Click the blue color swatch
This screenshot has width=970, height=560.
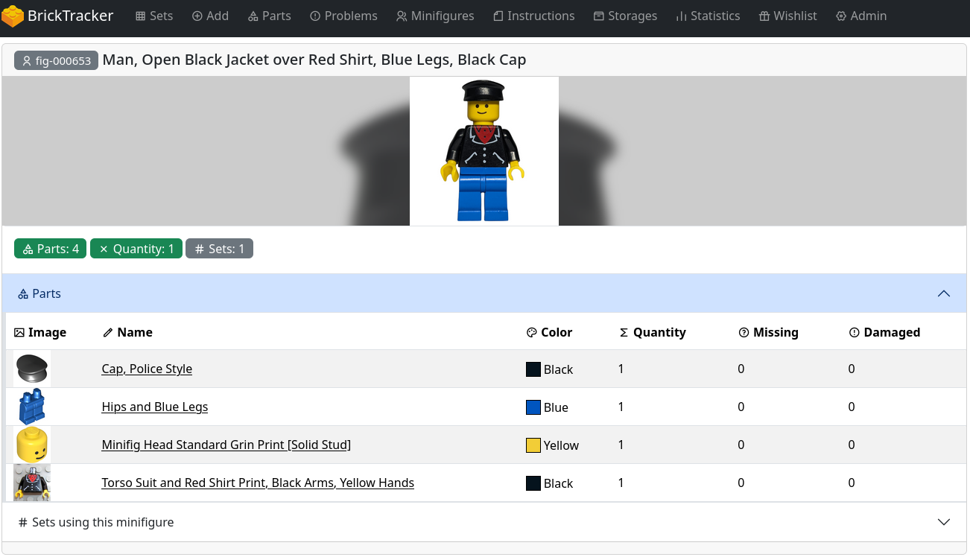pyautogui.click(x=533, y=407)
